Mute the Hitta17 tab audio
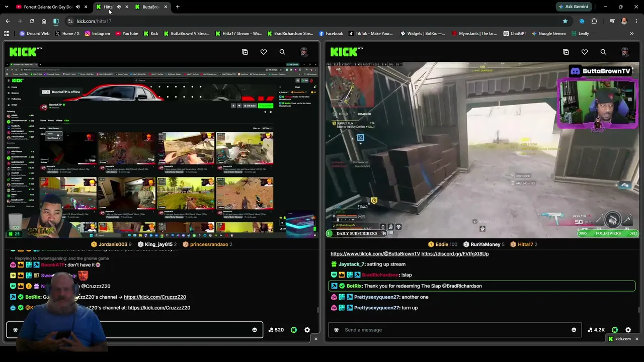644x362 pixels. click(x=119, y=7)
